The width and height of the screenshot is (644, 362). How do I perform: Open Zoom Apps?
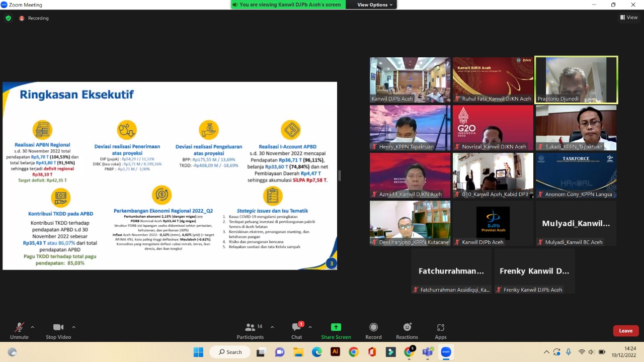(x=441, y=331)
